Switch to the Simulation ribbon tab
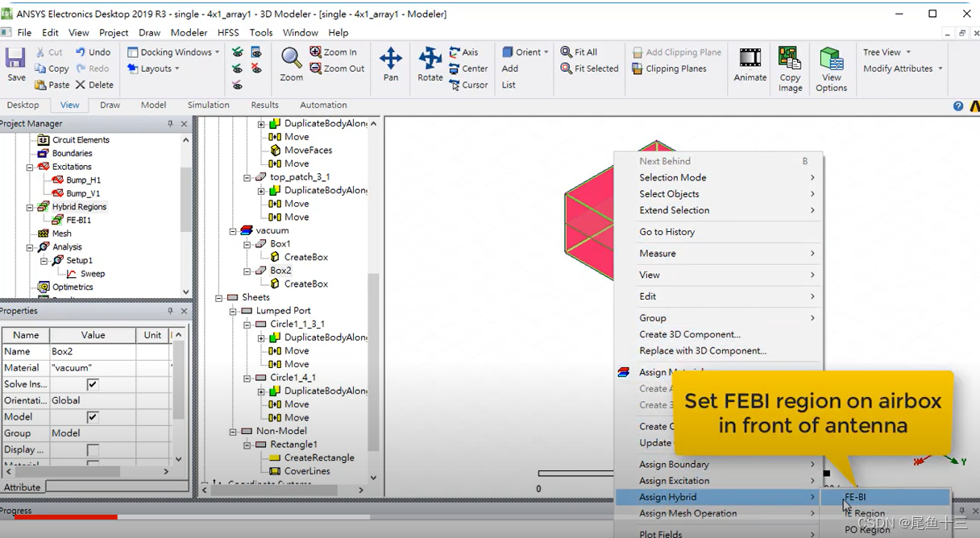The image size is (980, 538). click(x=209, y=106)
